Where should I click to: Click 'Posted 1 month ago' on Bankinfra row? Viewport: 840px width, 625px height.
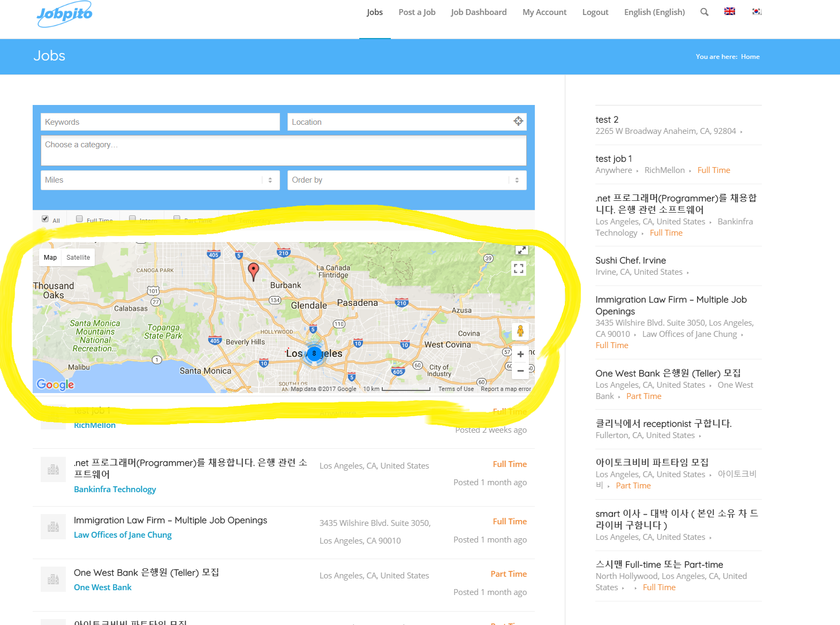(x=490, y=483)
